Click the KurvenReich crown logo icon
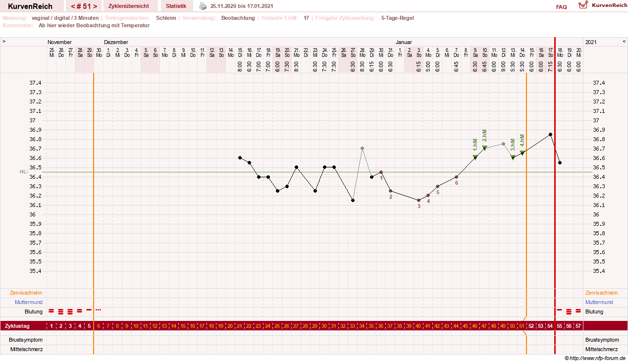 pos(583,5)
